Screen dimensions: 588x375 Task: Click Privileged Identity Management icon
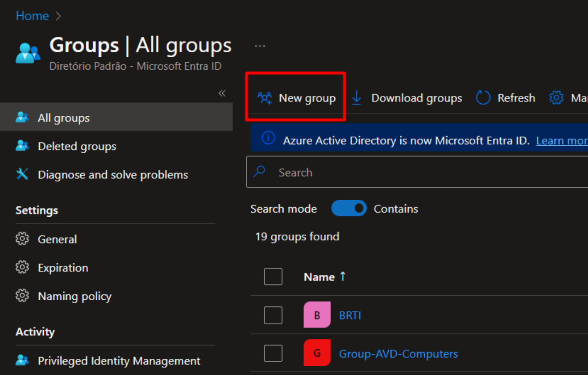coord(22,360)
